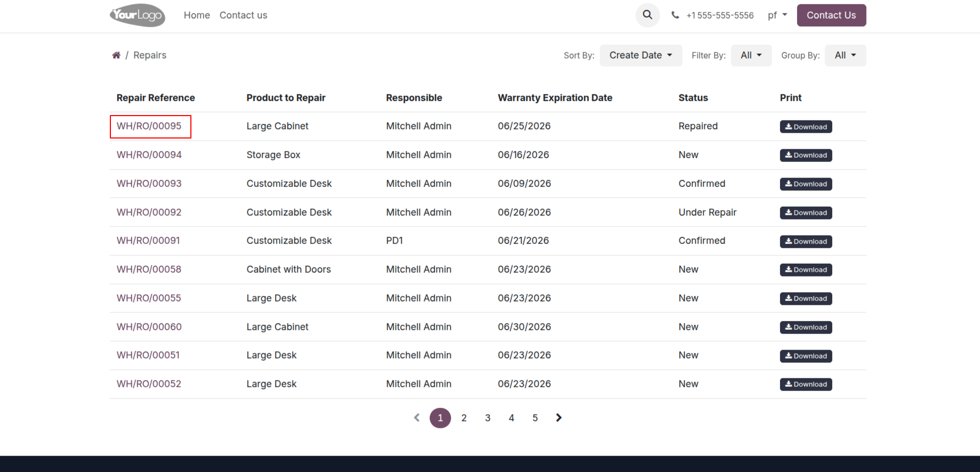Click the phone icon in header
The height and width of the screenshot is (472, 980).
pos(675,15)
